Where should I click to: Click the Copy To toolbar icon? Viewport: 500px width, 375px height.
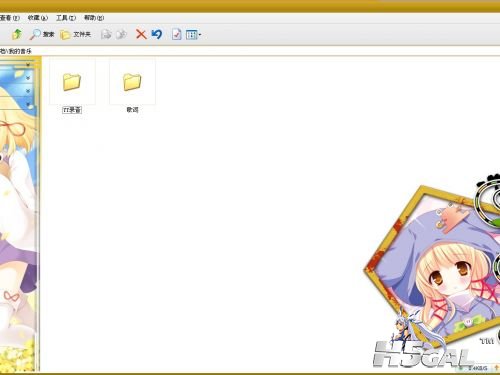(x=121, y=34)
